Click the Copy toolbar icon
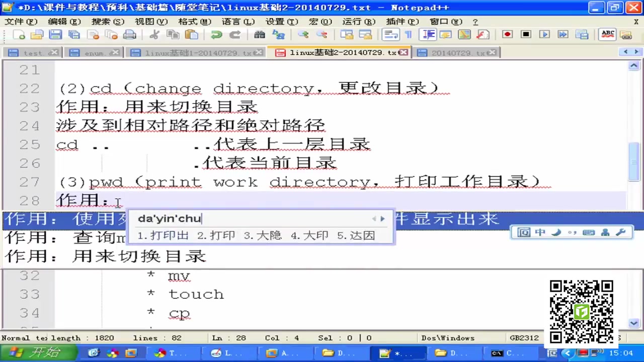This screenshot has width=644, height=362. [173, 34]
